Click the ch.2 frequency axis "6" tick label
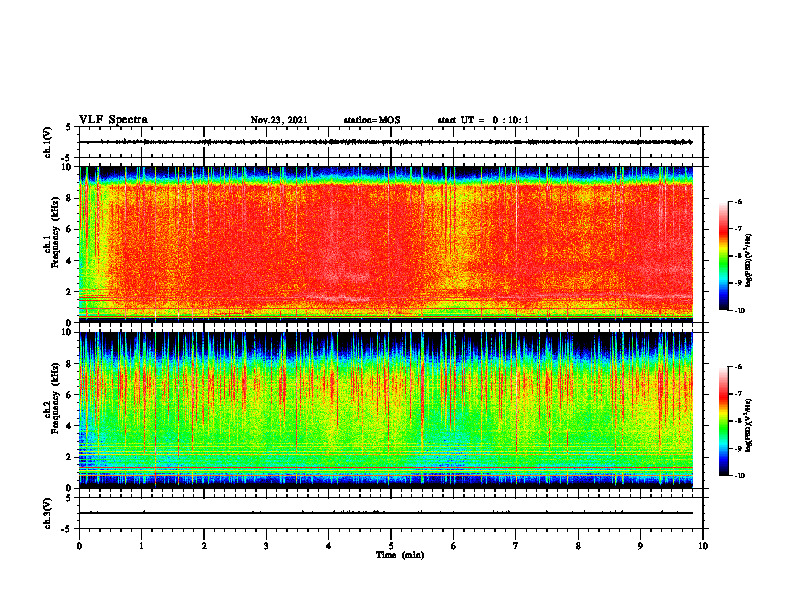The width and height of the screenshot is (792, 612). coord(68,395)
